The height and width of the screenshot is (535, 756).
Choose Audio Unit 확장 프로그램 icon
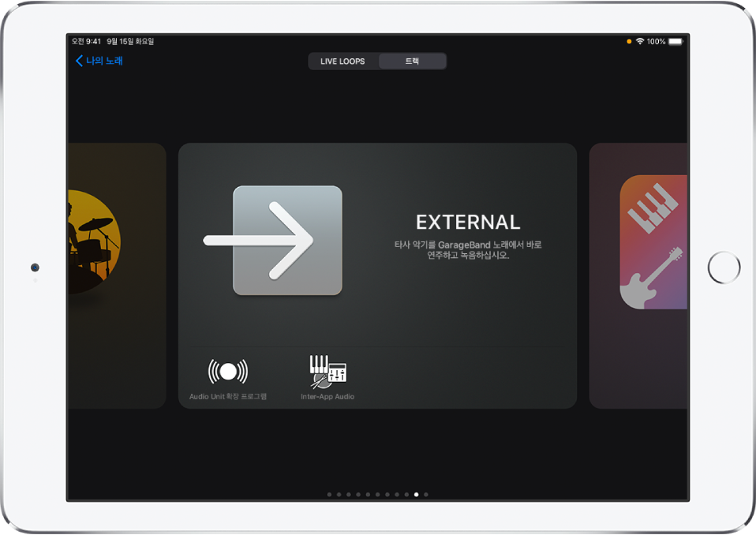(x=227, y=372)
